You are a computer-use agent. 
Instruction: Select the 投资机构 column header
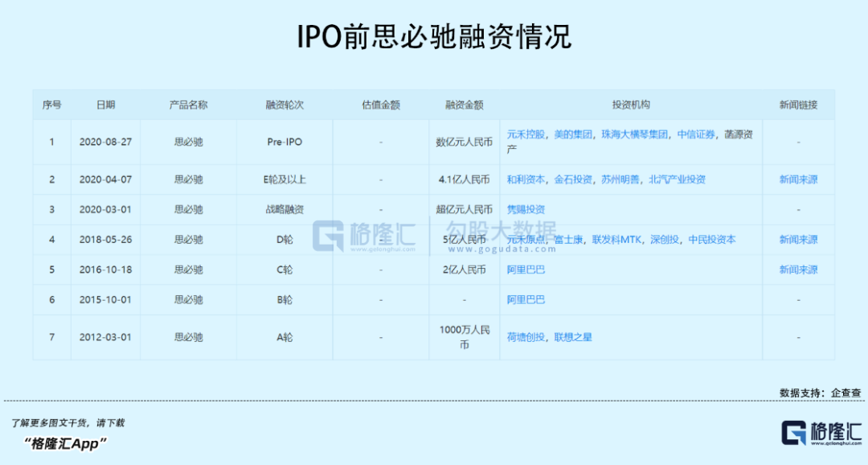tap(631, 105)
